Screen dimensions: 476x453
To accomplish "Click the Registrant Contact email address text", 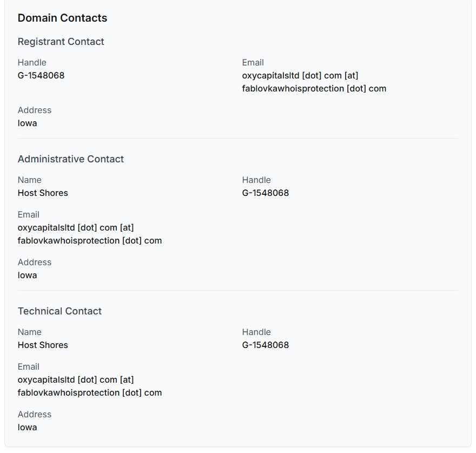I will click(x=314, y=82).
